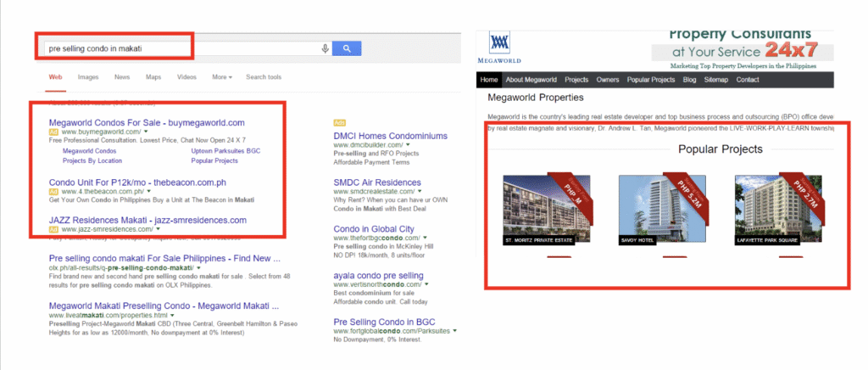Image resolution: width=868 pixels, height=370 pixels.
Task: Click the Ad badge beside www.buymegaworld.com
Action: [x=53, y=133]
